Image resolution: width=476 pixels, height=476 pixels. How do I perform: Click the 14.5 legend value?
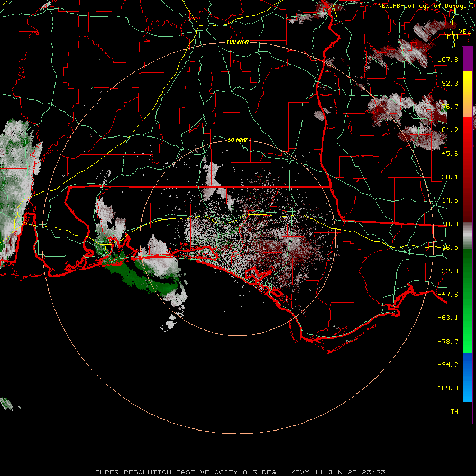pos(450,200)
